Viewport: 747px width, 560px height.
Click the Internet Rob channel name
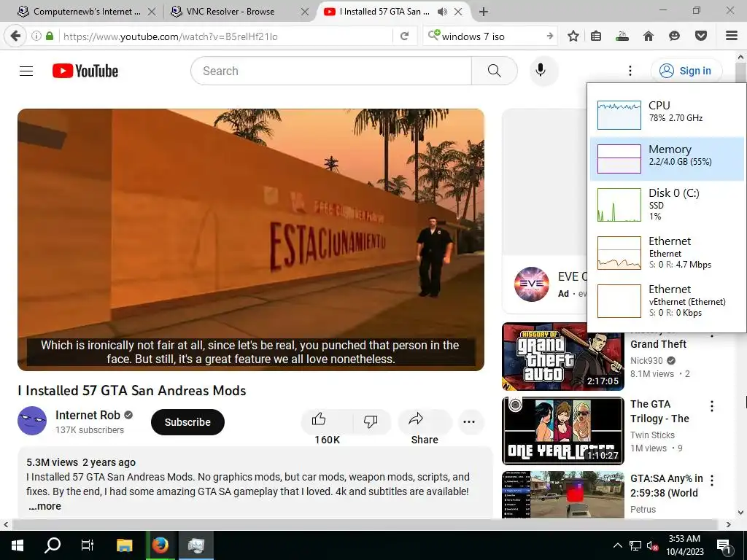[x=88, y=415]
